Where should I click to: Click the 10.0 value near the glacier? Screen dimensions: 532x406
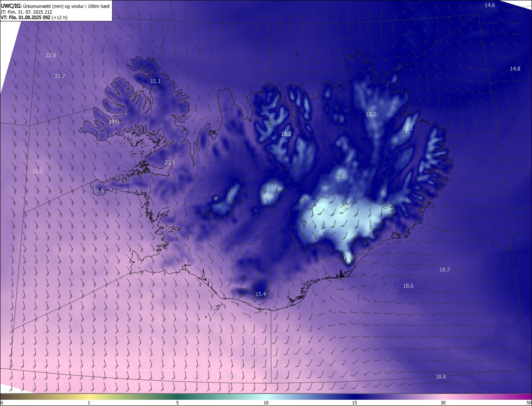tap(348, 258)
